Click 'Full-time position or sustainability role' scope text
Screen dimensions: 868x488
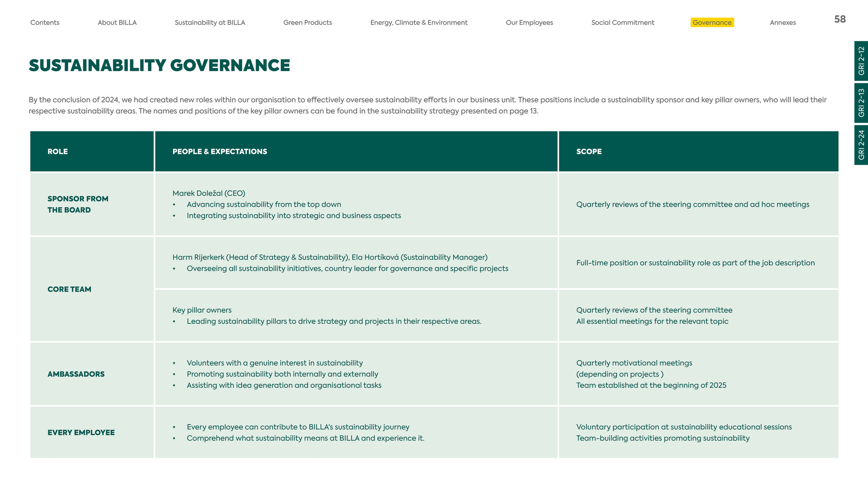tap(695, 263)
